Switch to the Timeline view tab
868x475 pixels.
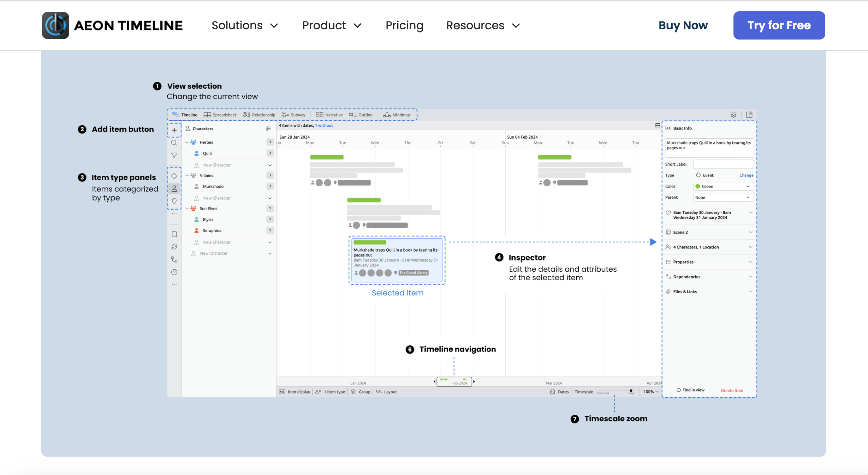pos(185,115)
